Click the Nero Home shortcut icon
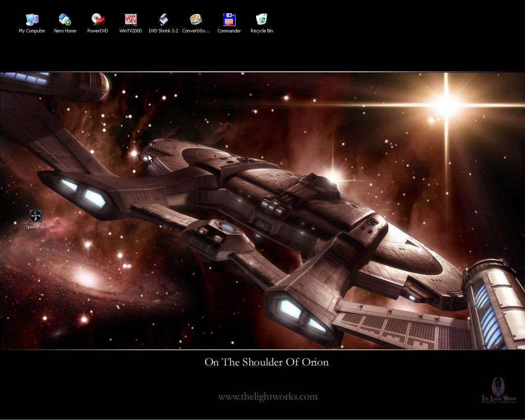Image resolution: width=525 pixels, height=420 pixels. tap(65, 20)
